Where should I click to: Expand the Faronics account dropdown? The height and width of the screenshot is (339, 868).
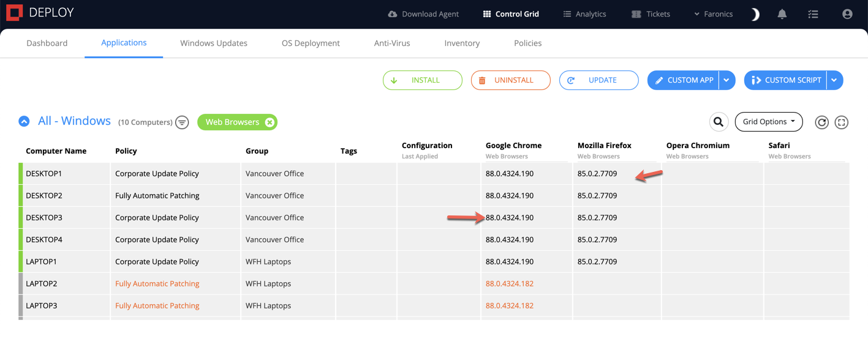coord(713,14)
